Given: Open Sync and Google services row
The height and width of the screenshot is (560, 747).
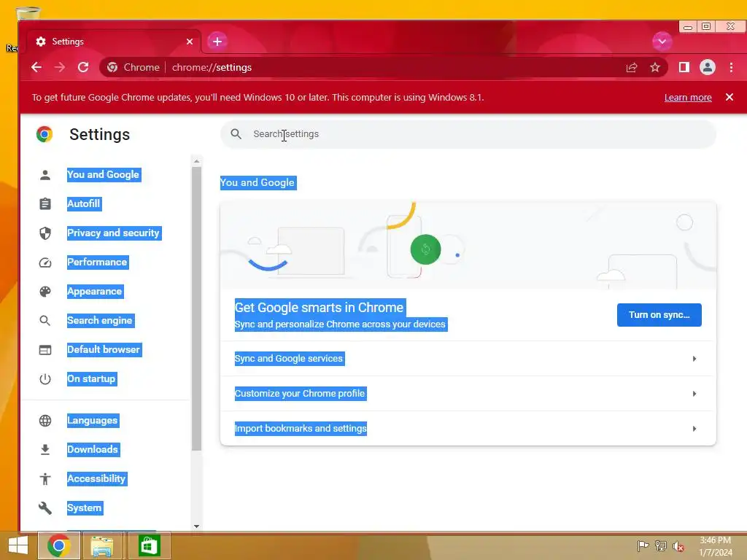Looking at the screenshot, I should pos(468,359).
